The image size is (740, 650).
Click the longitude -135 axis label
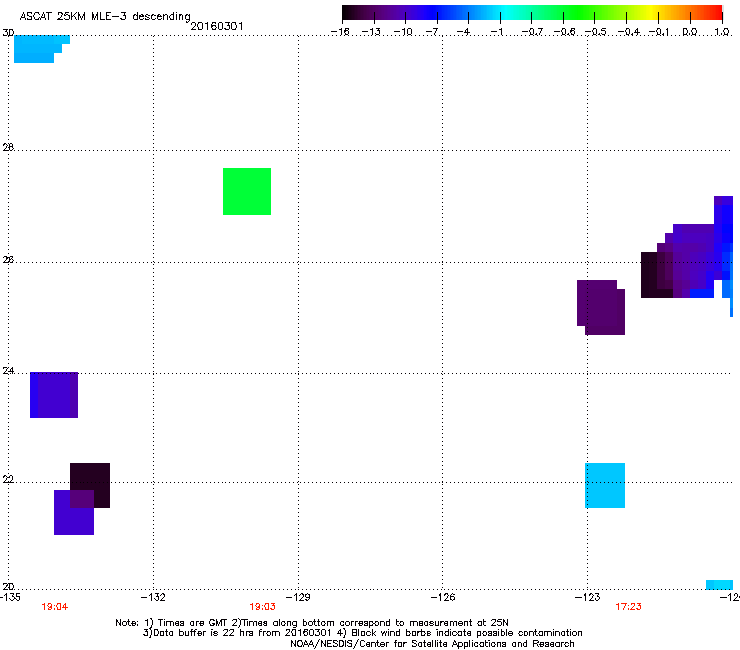click(10, 597)
